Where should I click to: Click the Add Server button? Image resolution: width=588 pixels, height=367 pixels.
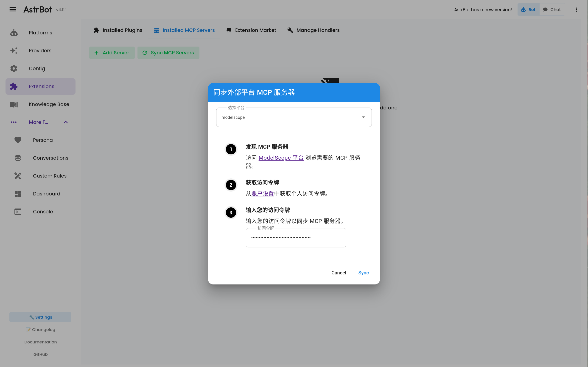112,53
